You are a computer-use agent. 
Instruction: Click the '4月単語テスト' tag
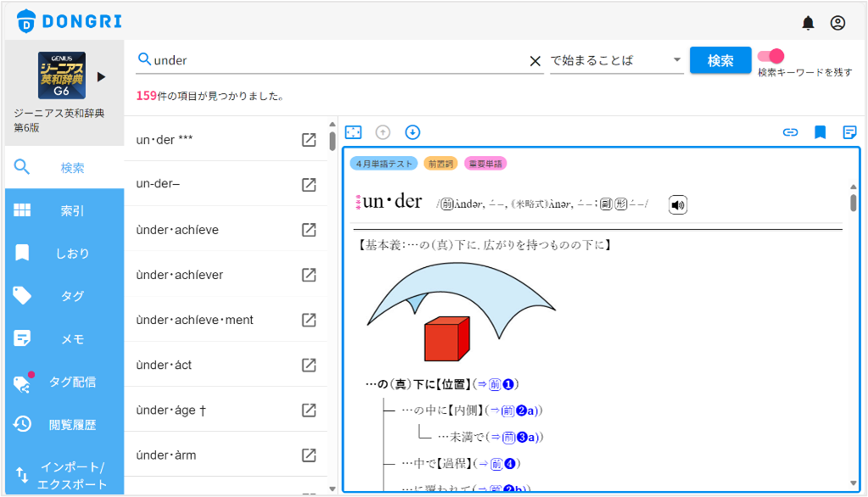pyautogui.click(x=384, y=164)
